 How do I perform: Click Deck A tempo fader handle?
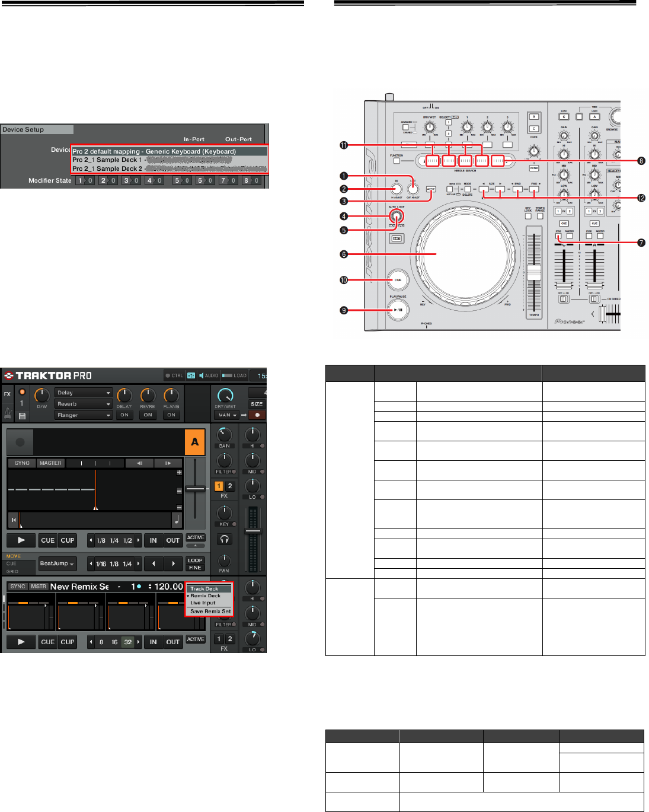(195, 489)
